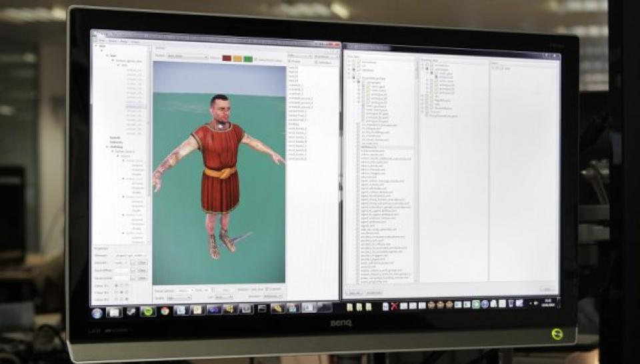Screen dimensions: 640x364
Task: Open Spotify from the taskbar
Action: (x=148, y=311)
